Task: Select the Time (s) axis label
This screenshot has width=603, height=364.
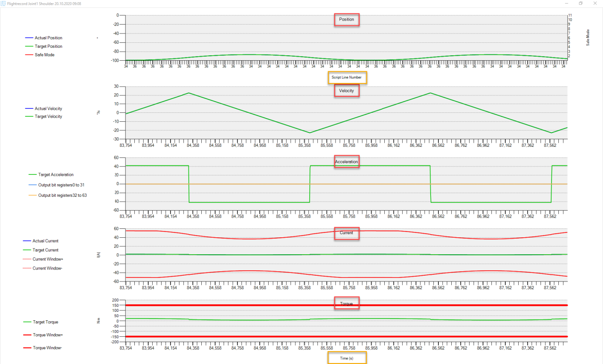Action: pyautogui.click(x=347, y=358)
